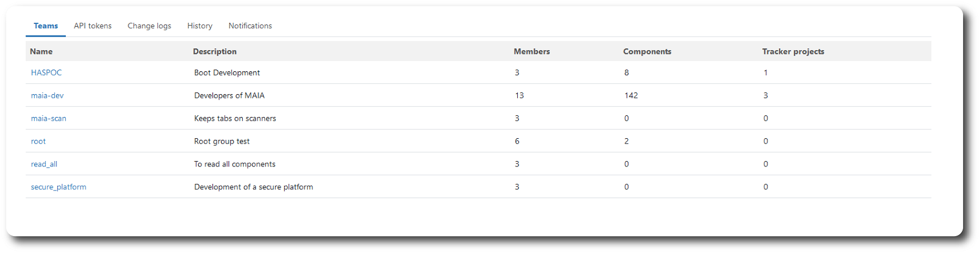Click the Developers of MAIA description
980x253 pixels.
[229, 96]
